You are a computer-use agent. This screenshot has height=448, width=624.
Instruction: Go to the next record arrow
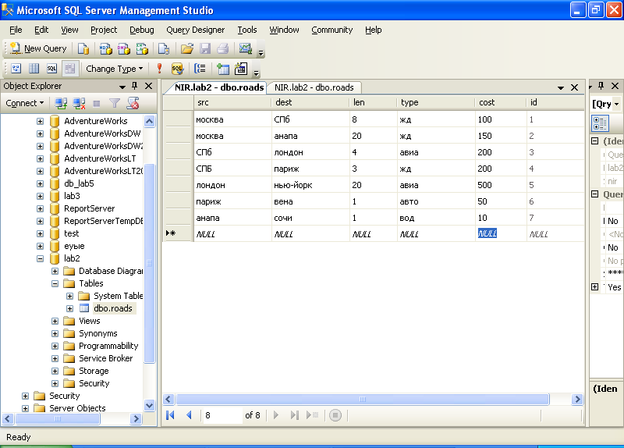pyautogui.click(x=276, y=414)
